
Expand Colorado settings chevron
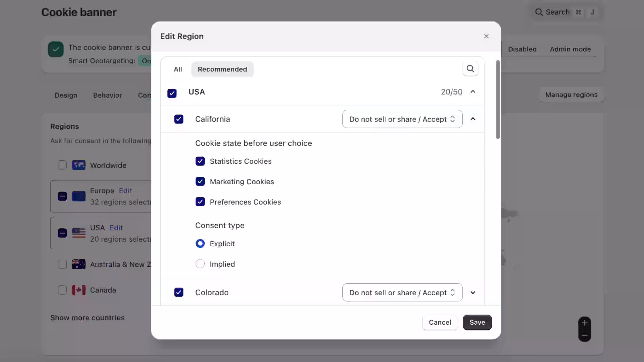pos(473,292)
